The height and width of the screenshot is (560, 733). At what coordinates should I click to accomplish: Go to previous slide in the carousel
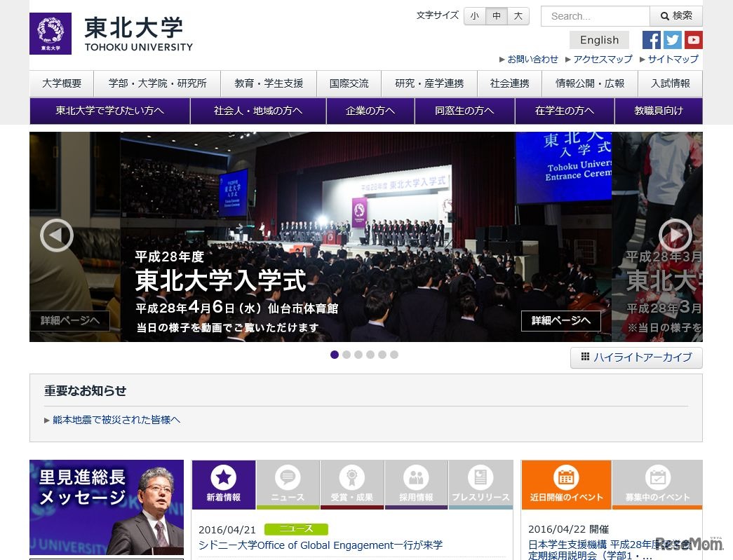tap(57, 235)
